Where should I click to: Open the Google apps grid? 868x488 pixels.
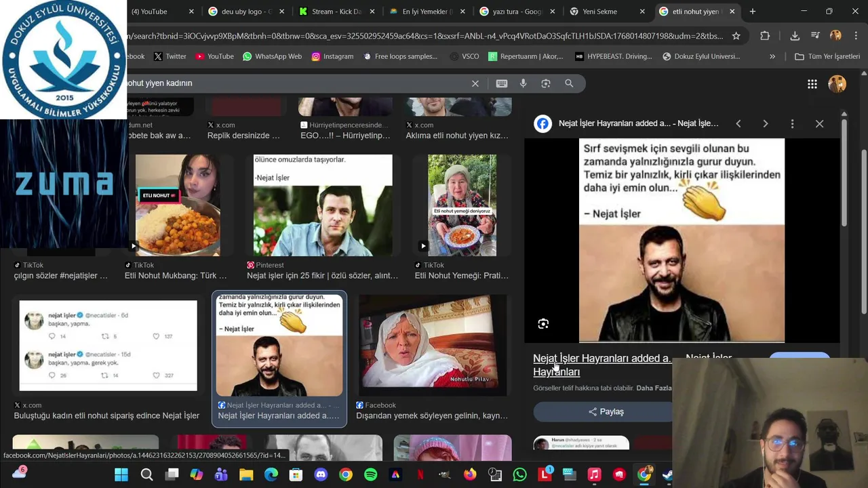point(812,84)
